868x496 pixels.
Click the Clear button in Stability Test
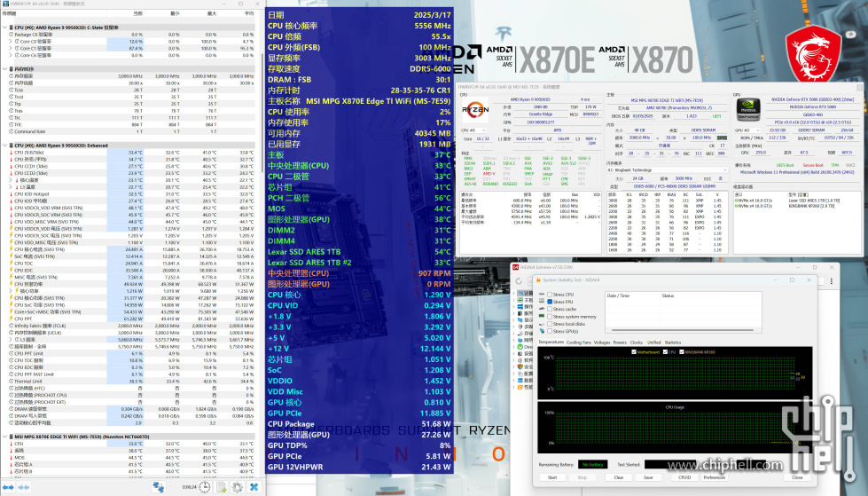pyautogui.click(x=618, y=477)
